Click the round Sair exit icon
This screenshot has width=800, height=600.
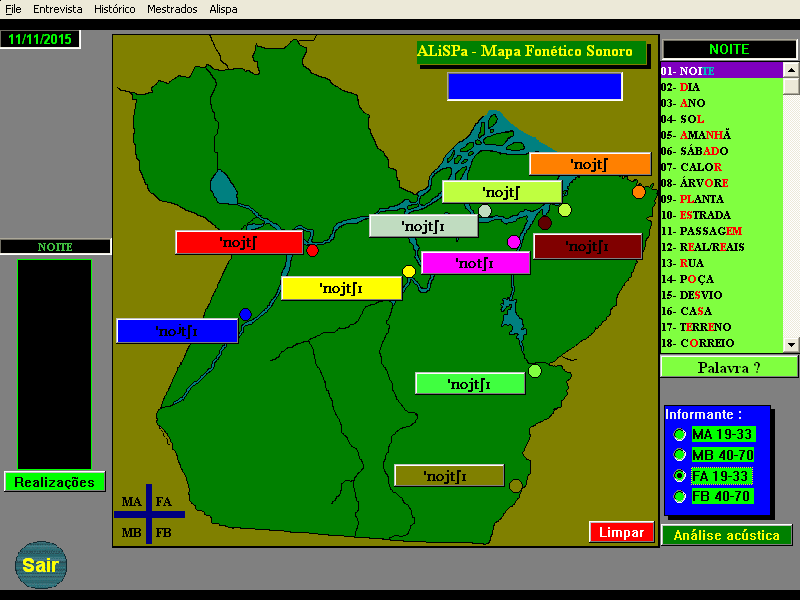[41, 565]
